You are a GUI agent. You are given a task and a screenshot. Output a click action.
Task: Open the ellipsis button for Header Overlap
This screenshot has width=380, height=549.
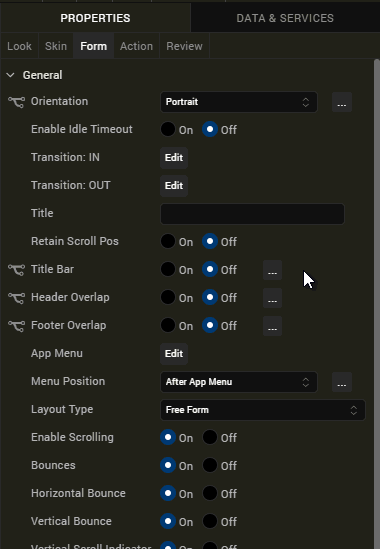coord(272,298)
